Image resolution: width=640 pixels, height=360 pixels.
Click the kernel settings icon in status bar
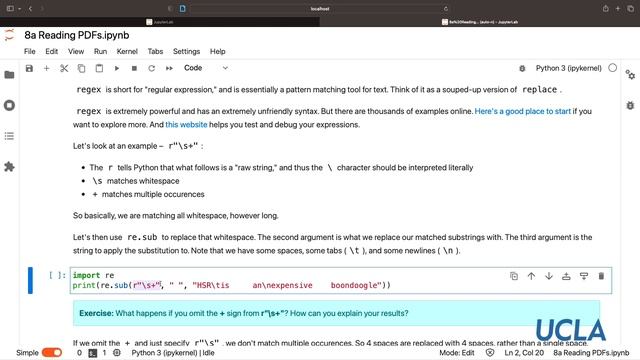click(x=117, y=353)
